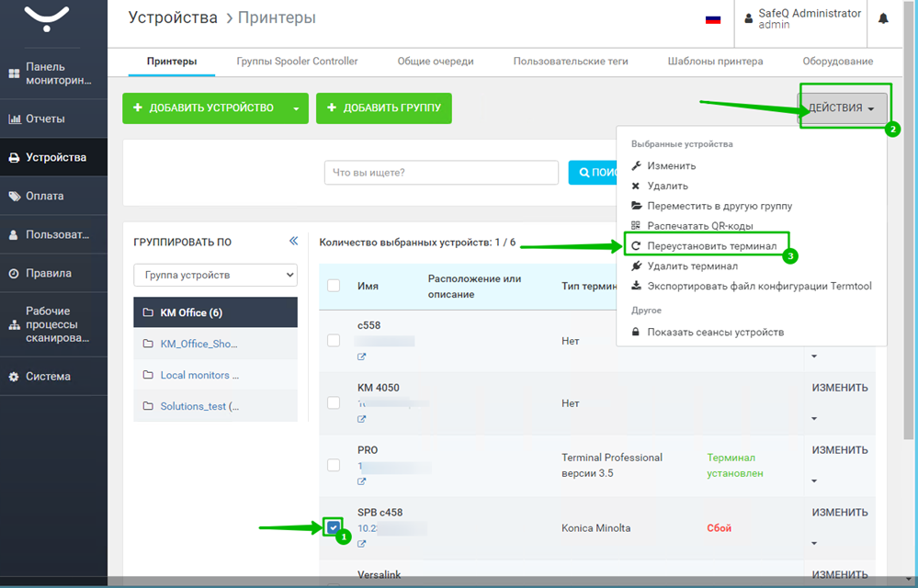Toggle the select-all checkbox in table header

(334, 286)
